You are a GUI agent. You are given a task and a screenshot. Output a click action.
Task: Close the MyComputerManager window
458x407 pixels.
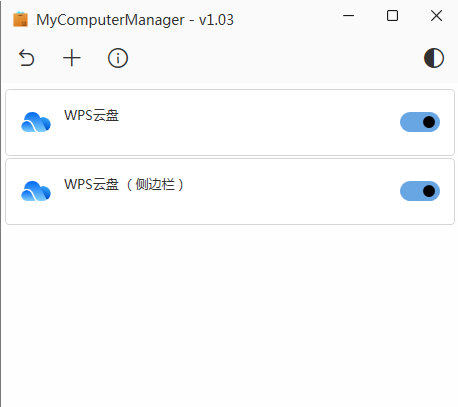click(x=436, y=16)
